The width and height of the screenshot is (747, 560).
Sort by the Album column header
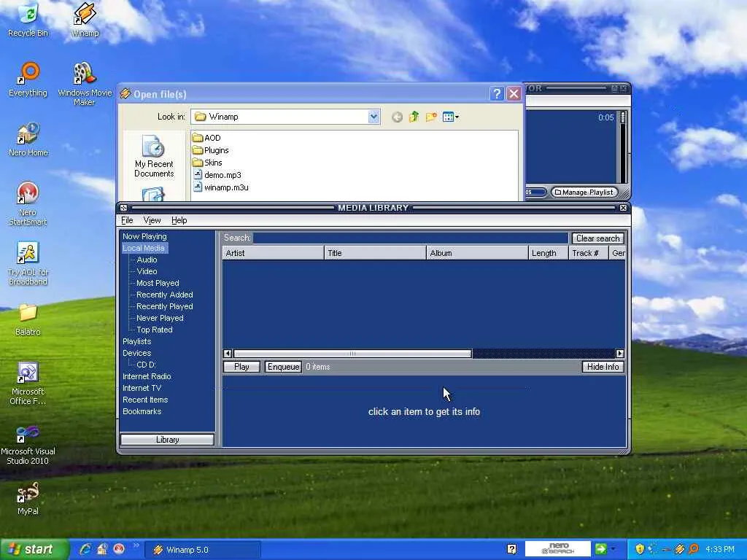[477, 253]
